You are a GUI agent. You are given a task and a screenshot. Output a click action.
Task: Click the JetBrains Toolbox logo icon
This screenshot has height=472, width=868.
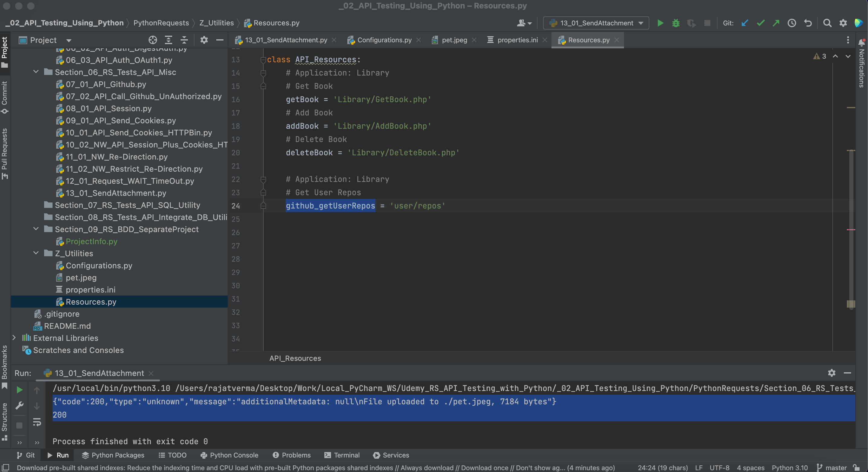pyautogui.click(x=859, y=23)
